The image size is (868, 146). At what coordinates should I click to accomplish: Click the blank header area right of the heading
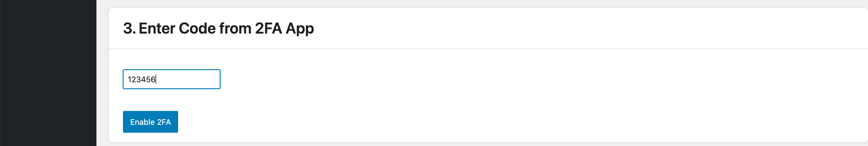(x=539, y=28)
